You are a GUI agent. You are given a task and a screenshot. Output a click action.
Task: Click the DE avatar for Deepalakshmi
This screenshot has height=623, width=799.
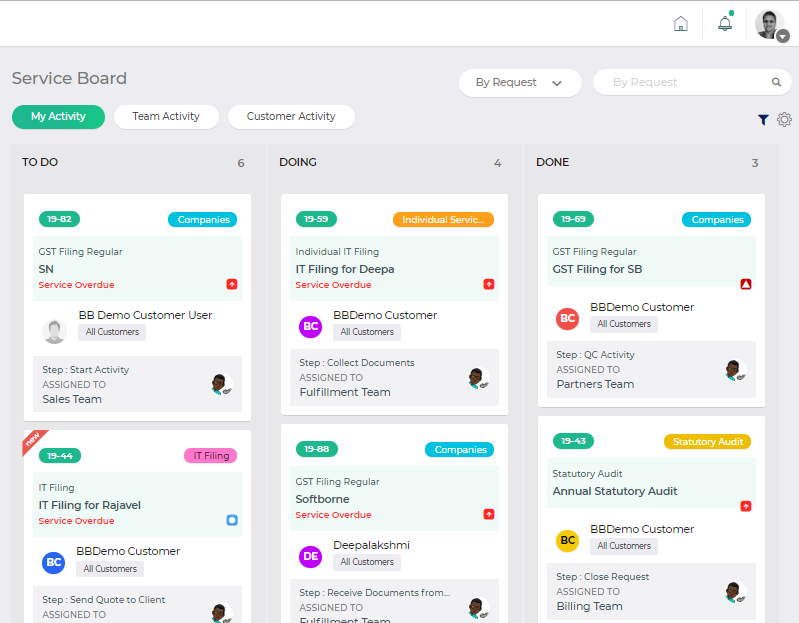pyautogui.click(x=310, y=556)
